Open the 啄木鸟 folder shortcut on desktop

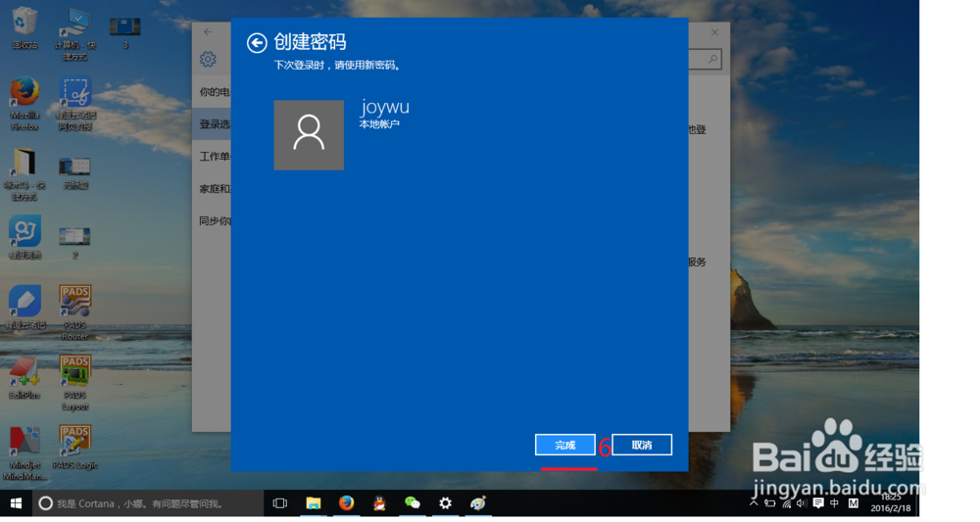point(24,173)
